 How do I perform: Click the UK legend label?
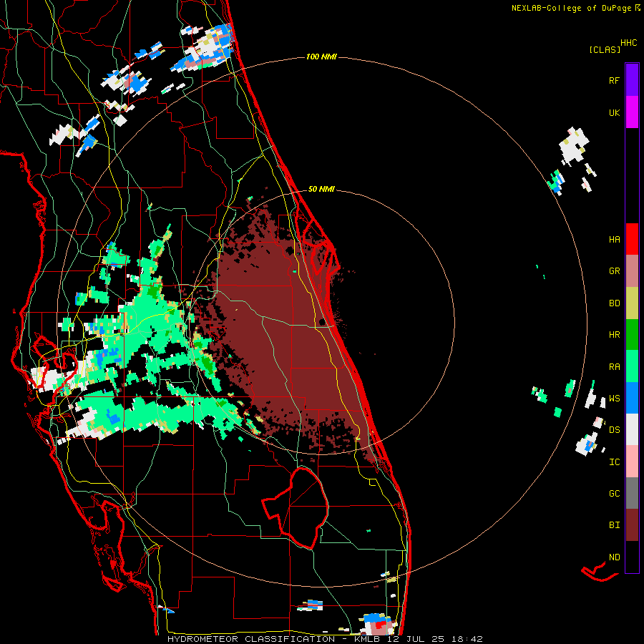click(x=614, y=112)
